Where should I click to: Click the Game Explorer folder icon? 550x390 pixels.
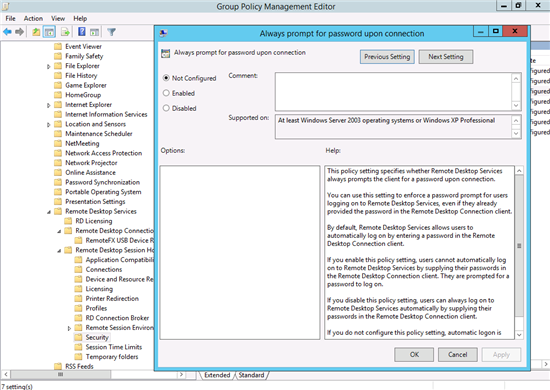point(58,85)
